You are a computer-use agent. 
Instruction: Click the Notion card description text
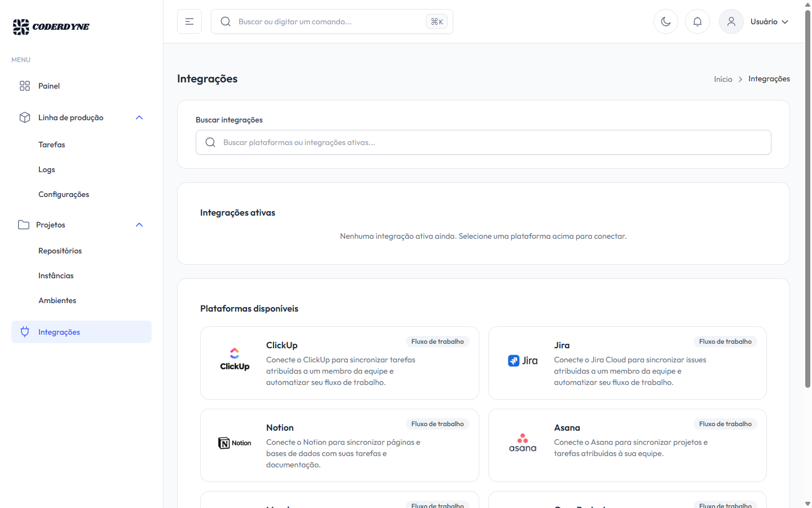343,453
